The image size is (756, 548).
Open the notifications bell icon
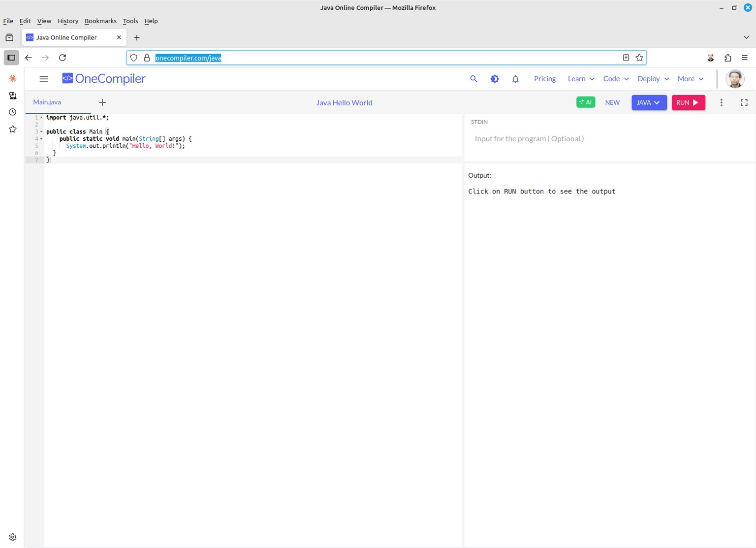[x=515, y=79]
